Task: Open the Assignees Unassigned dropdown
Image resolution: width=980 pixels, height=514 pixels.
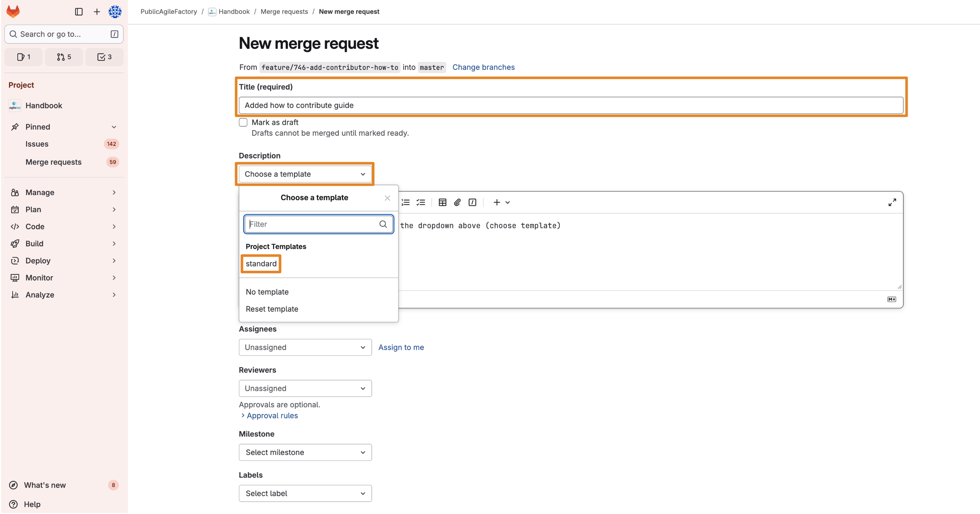Action: (305, 347)
